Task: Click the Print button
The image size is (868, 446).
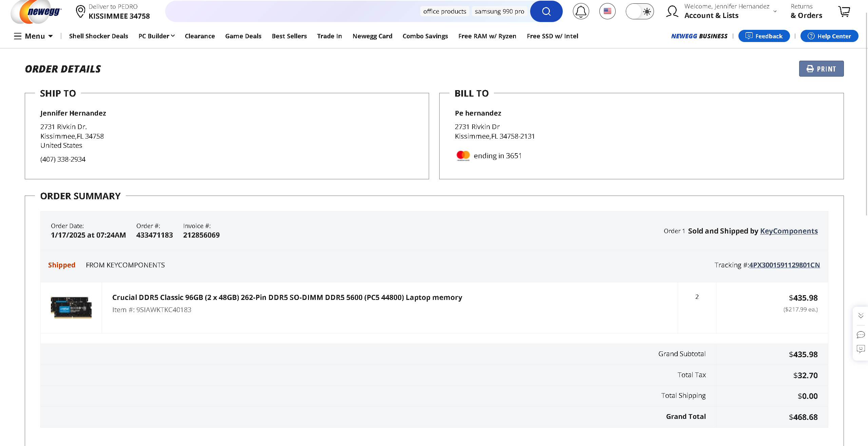Action: pos(821,69)
